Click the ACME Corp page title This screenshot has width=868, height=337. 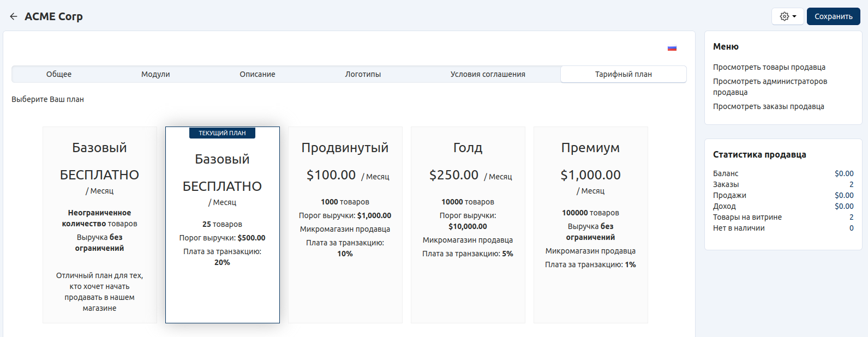53,16
